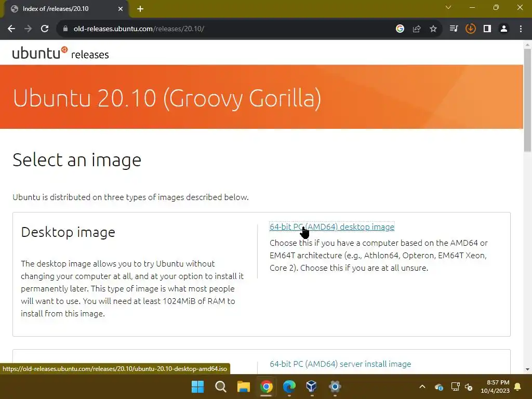Viewport: 532px width, 399px height.
Task: Click the scrollbar down arrow
Action: (x=527, y=369)
